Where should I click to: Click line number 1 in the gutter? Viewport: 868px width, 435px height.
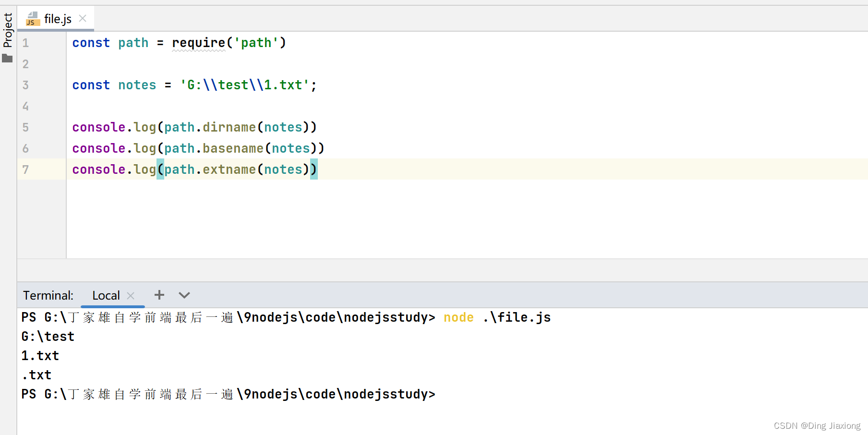[25, 43]
